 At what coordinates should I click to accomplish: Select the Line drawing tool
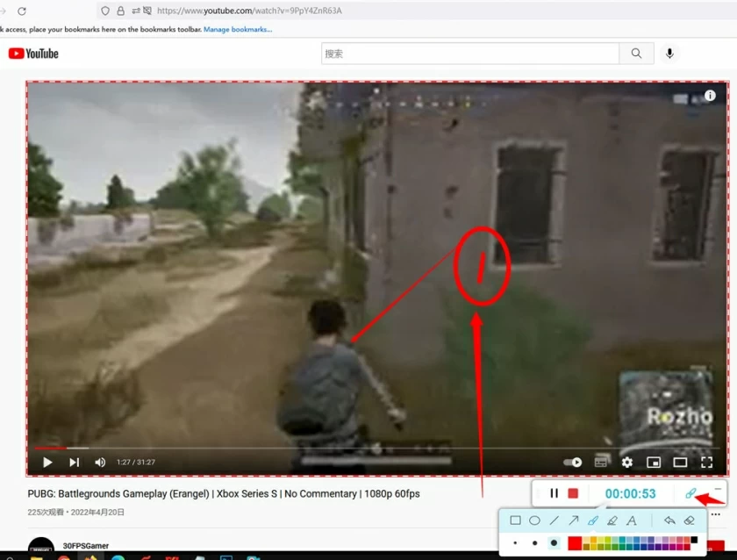555,520
